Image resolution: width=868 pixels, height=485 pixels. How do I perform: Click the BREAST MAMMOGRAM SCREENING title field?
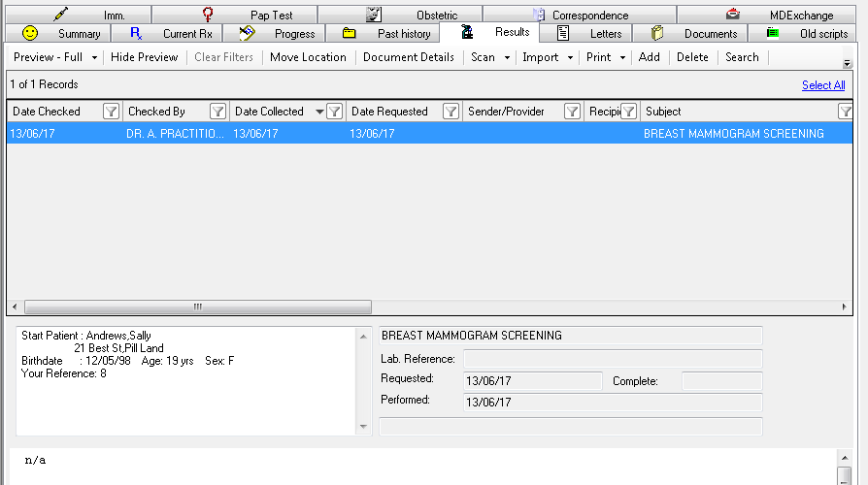click(x=570, y=335)
